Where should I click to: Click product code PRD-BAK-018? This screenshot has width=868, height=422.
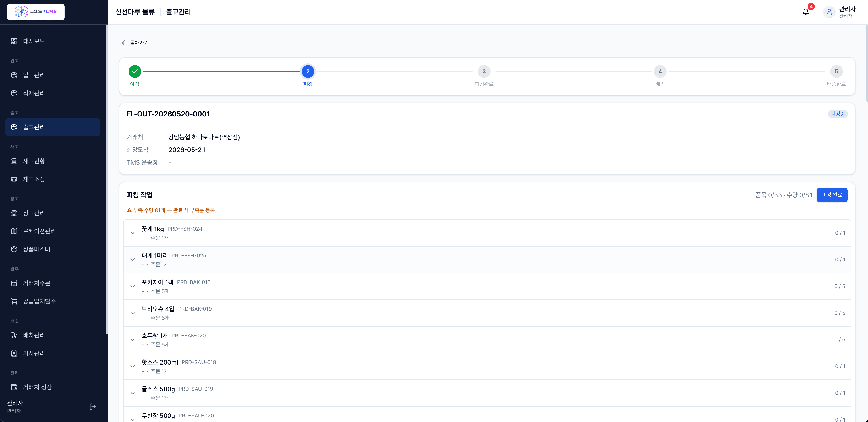pyautogui.click(x=194, y=282)
